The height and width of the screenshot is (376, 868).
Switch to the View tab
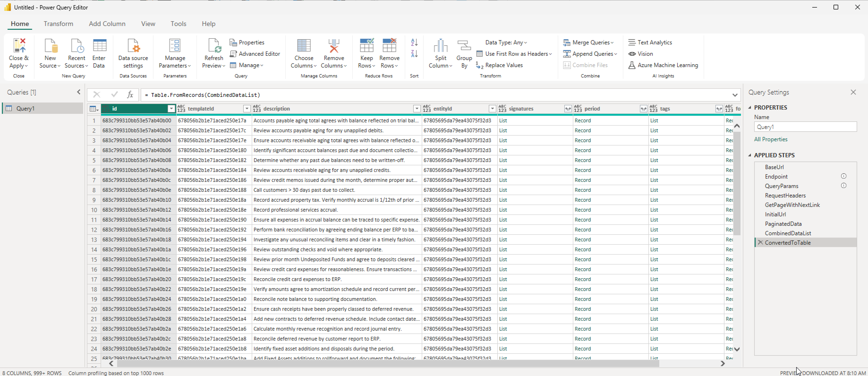coord(148,24)
